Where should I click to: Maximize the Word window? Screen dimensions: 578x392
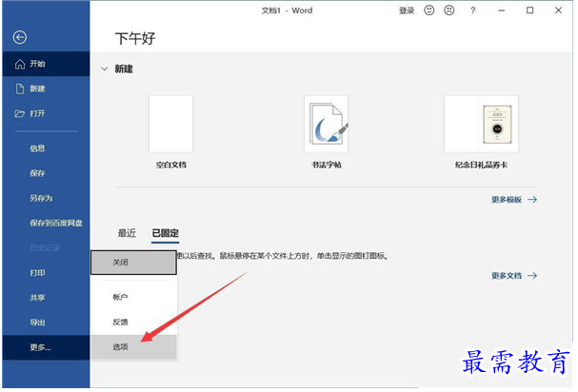coord(529,10)
